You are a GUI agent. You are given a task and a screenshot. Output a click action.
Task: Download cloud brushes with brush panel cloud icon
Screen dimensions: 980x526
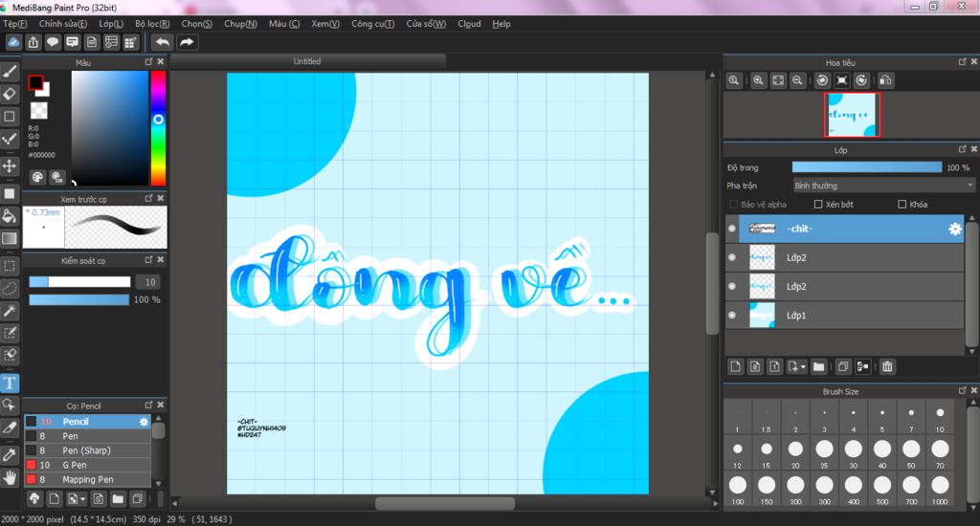click(34, 498)
